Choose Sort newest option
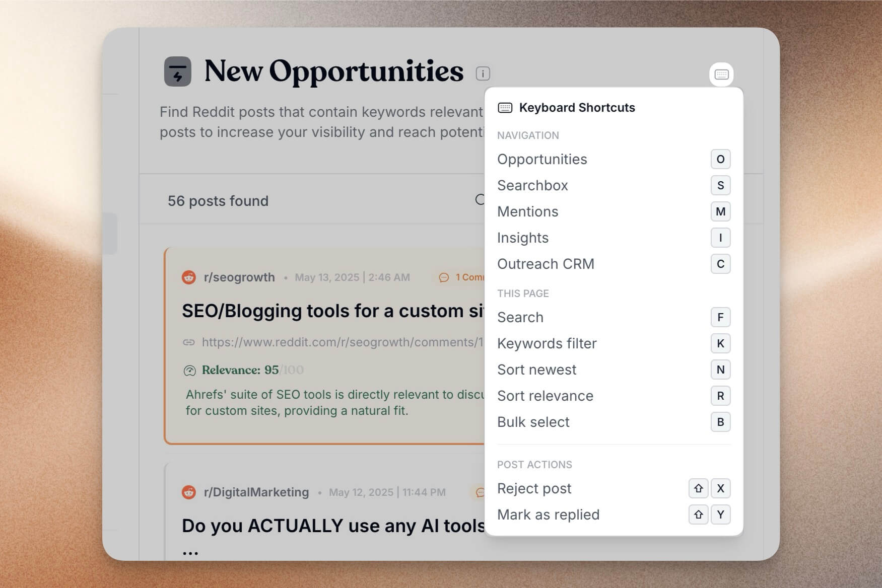This screenshot has height=588, width=882. pyautogui.click(x=536, y=370)
